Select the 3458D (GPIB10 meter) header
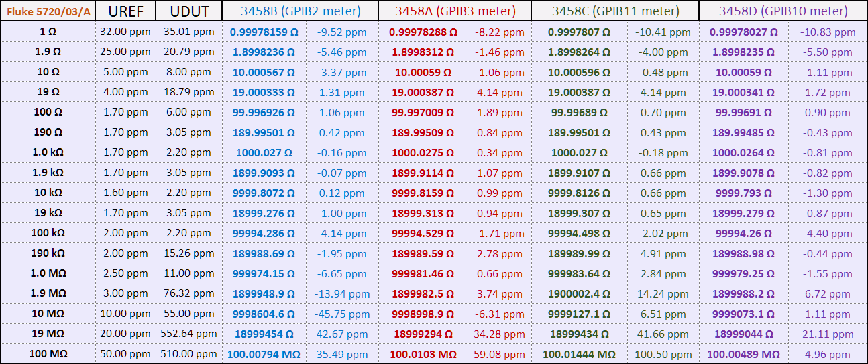The width and height of the screenshot is (868, 364). (783, 11)
